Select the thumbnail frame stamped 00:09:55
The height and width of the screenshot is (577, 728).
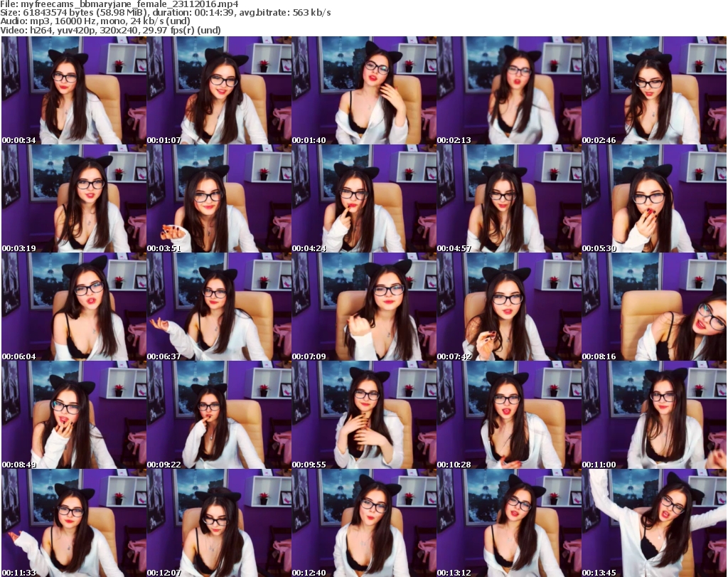(364, 415)
